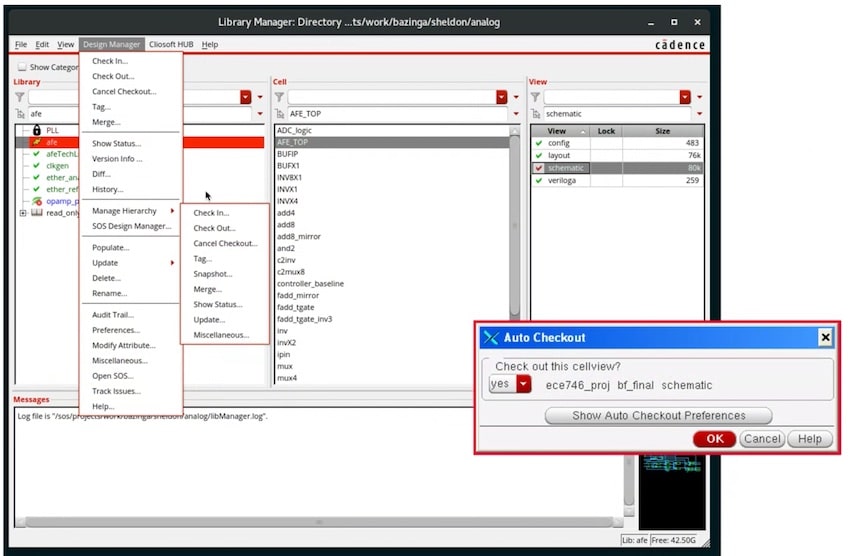Open the red View filter dropdown
850x556 pixels.
(685, 97)
